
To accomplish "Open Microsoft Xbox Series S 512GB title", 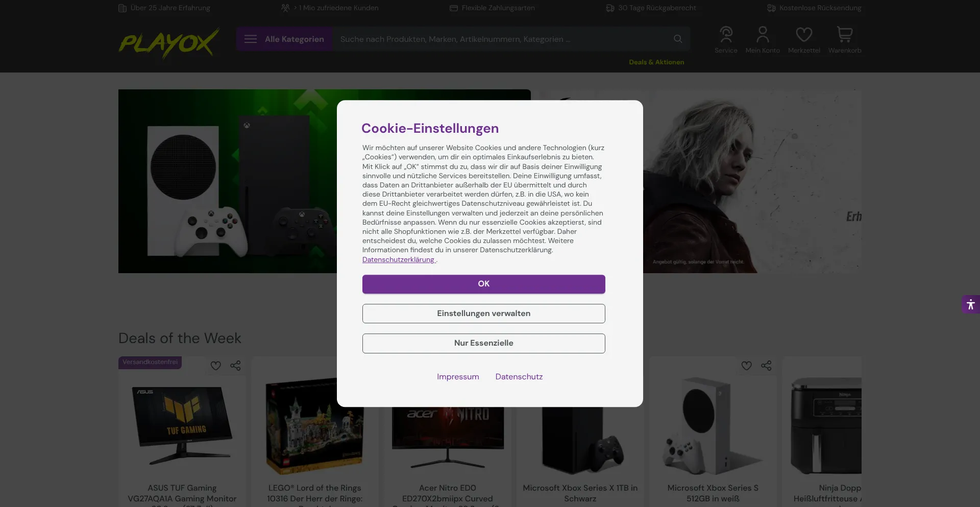I will 713,493.
